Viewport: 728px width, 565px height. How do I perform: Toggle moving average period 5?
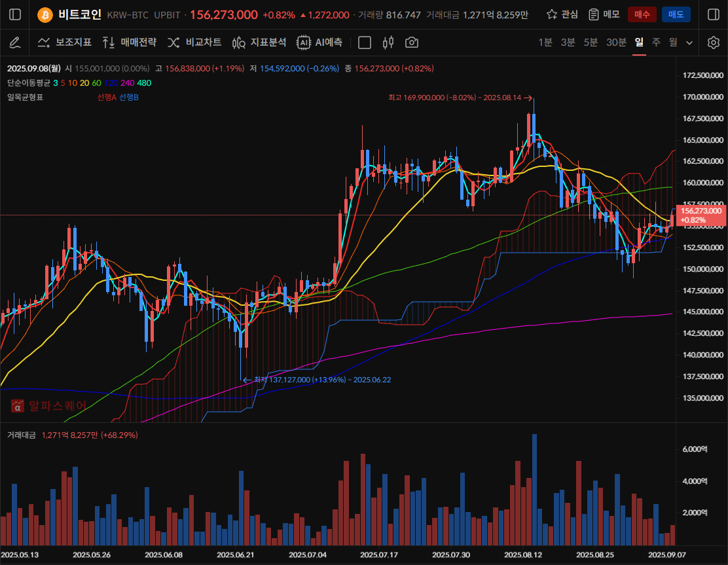(x=63, y=83)
